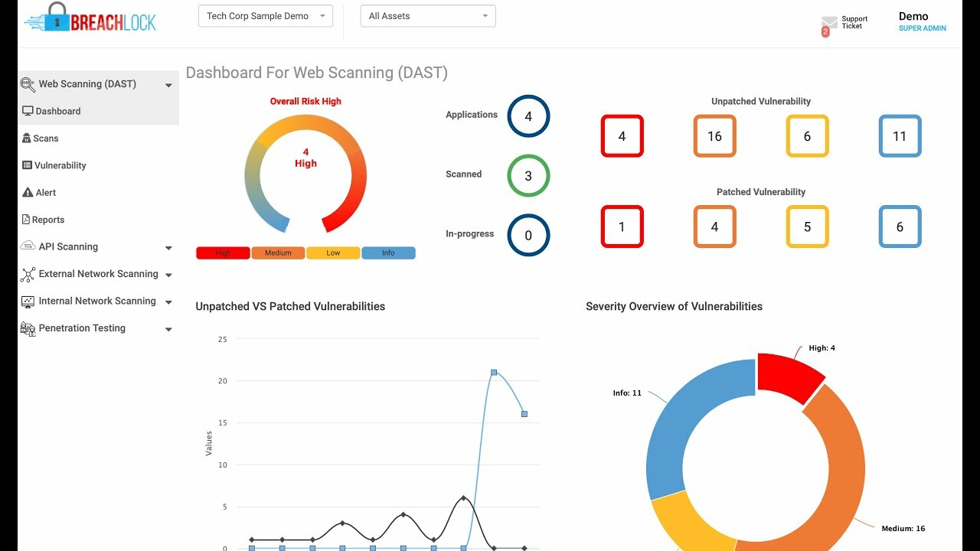
Task: Open the Reports document icon
Action: point(25,220)
